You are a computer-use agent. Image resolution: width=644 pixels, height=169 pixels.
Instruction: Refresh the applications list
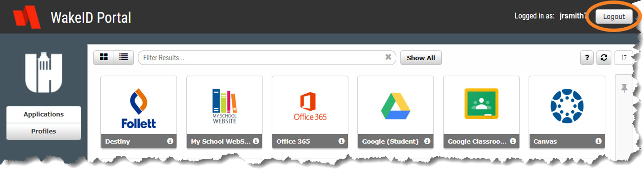tap(604, 58)
